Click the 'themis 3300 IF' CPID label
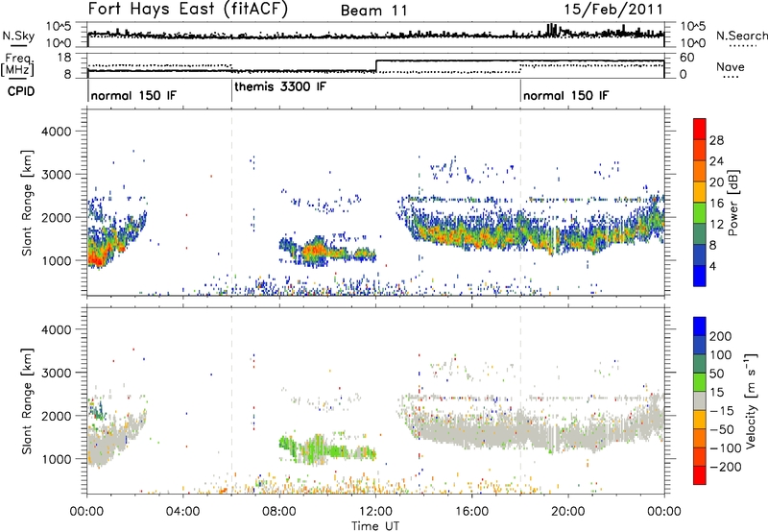Screen dimensions: 768x532 [x=279, y=86]
